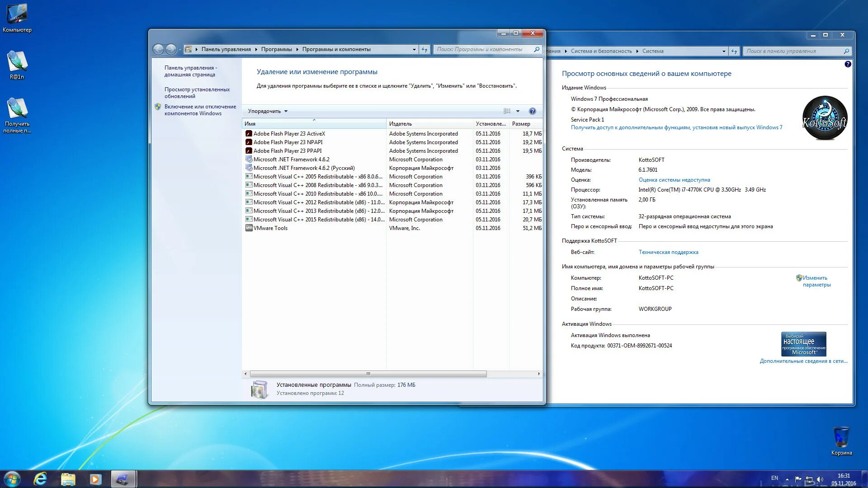Select Control Panel taskbar button
This screenshot has width=868, height=488.
coord(123,479)
